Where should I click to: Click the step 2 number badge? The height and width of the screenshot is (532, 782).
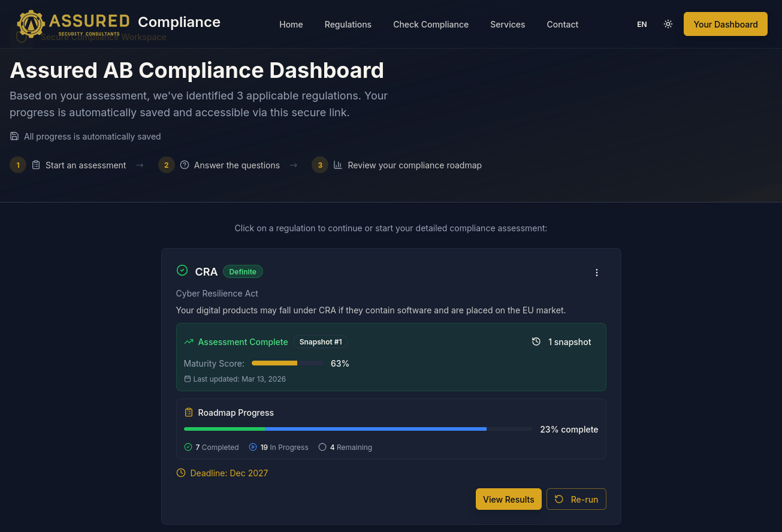167,165
